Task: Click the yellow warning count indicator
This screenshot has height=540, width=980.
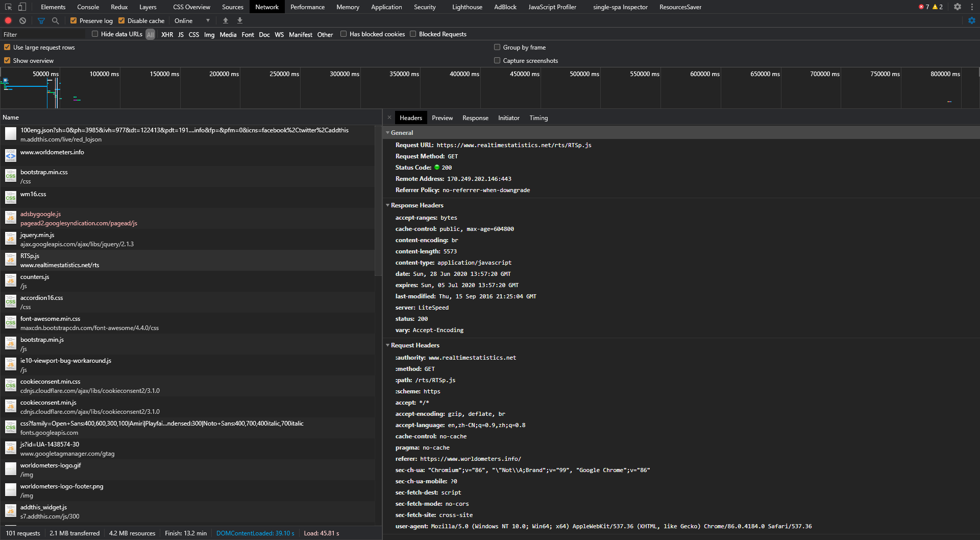Action: click(x=938, y=7)
